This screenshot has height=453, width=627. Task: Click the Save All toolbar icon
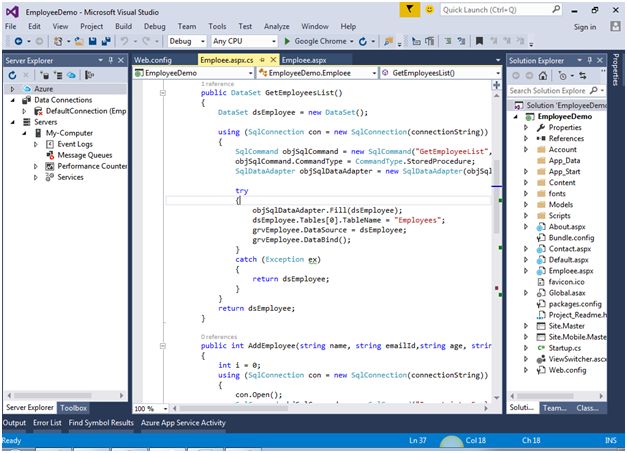[x=104, y=42]
